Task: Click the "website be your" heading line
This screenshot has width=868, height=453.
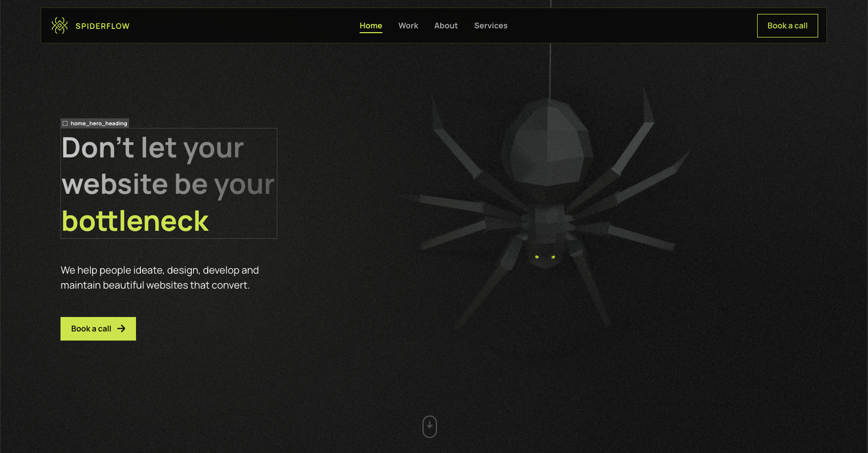Action: [x=168, y=184]
